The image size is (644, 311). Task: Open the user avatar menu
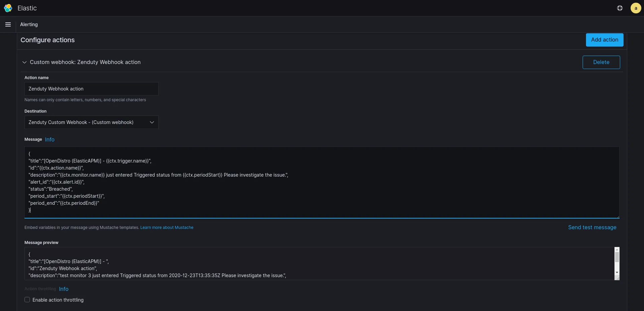click(x=636, y=8)
